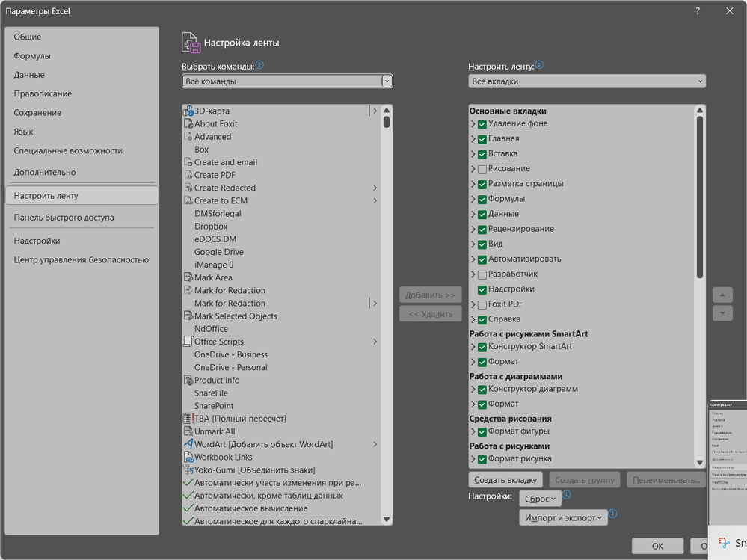This screenshot has width=747, height=560.
Task: Click the screenshot preview thumbnail
Action: point(728,462)
